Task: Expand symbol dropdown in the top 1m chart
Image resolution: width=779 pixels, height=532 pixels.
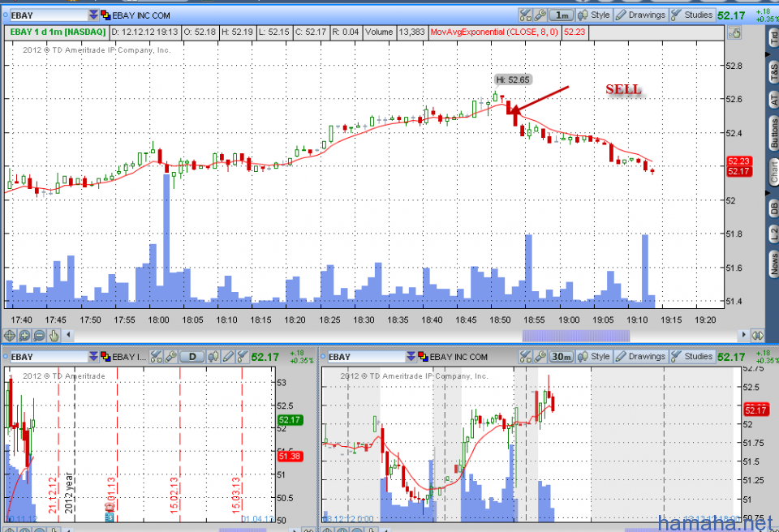Action: [x=93, y=15]
